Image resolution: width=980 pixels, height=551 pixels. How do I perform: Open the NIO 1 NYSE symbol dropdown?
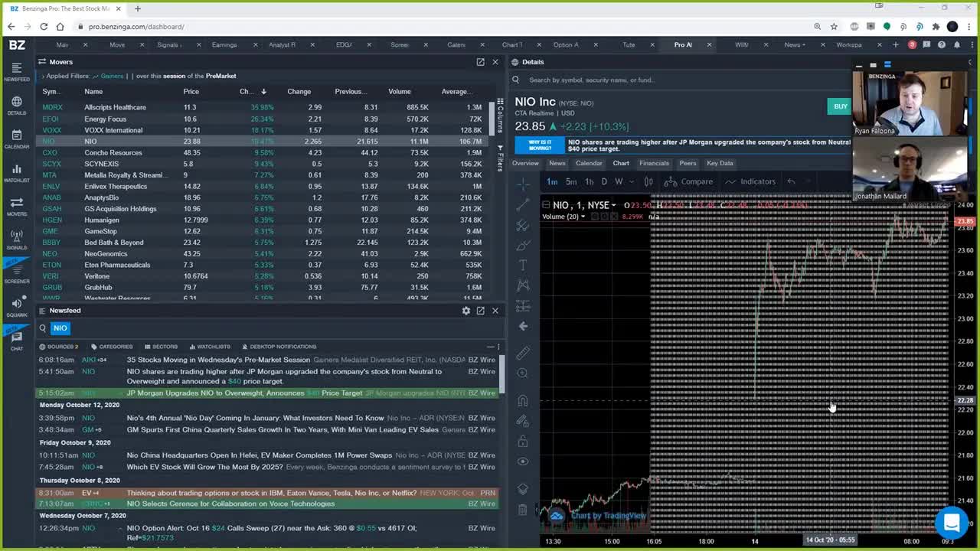click(613, 205)
